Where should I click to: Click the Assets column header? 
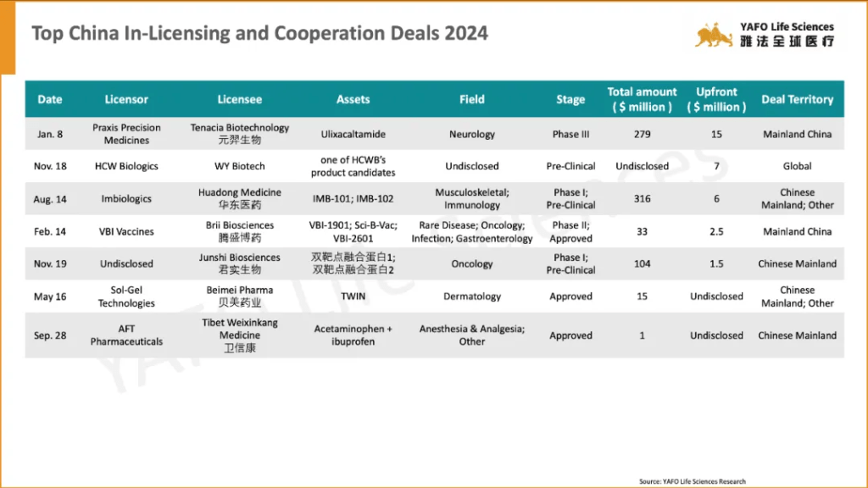tap(353, 99)
